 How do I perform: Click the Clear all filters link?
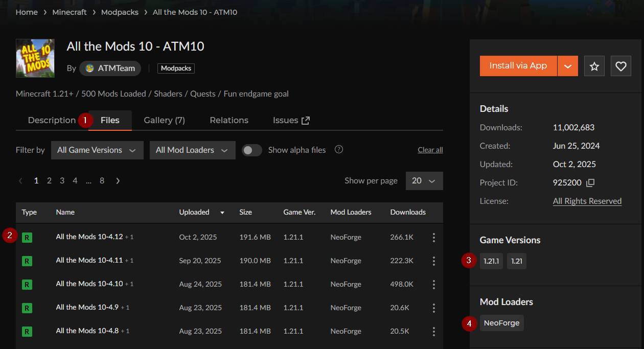pos(430,150)
